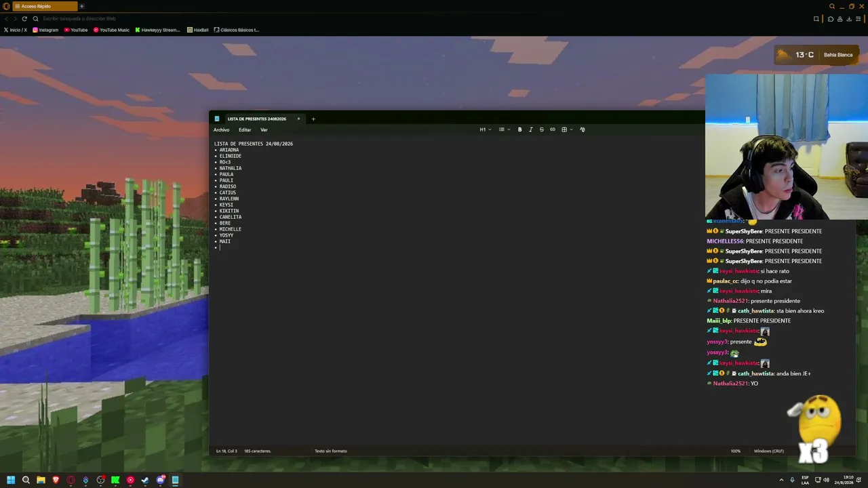This screenshot has width=868, height=488.
Task: Clear formatting with Notepad toolbar icon
Action: pyautogui.click(x=583, y=129)
